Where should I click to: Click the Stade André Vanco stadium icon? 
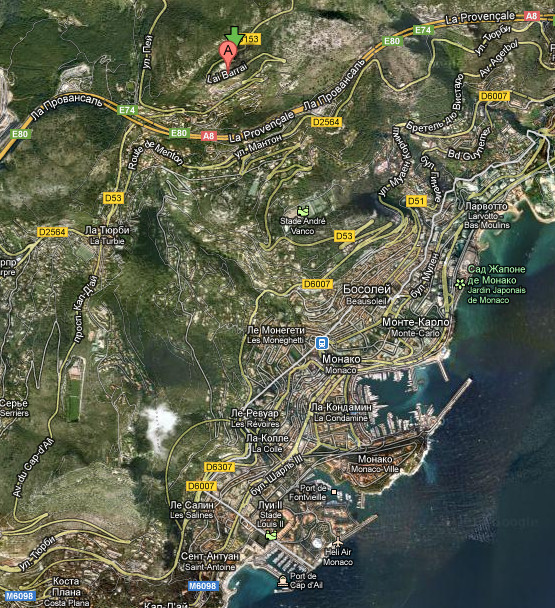click(x=303, y=211)
